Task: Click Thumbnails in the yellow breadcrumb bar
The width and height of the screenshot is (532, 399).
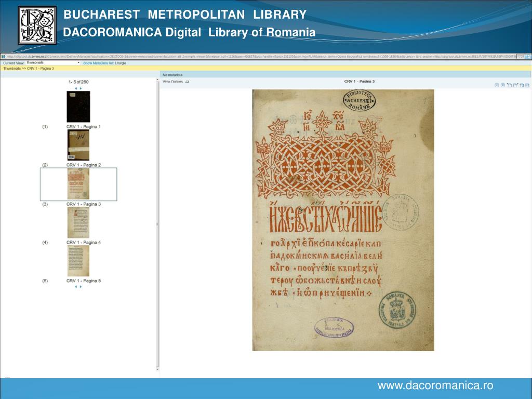Action: (12, 69)
